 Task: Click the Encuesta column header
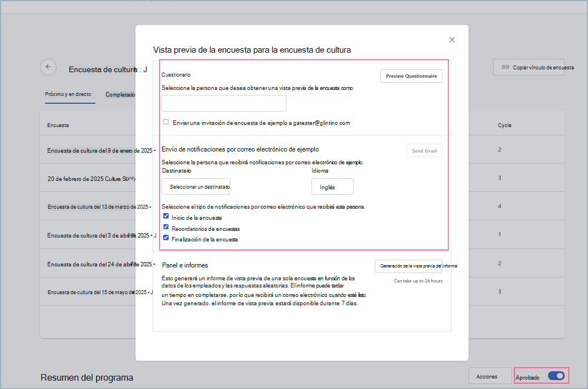(x=58, y=125)
